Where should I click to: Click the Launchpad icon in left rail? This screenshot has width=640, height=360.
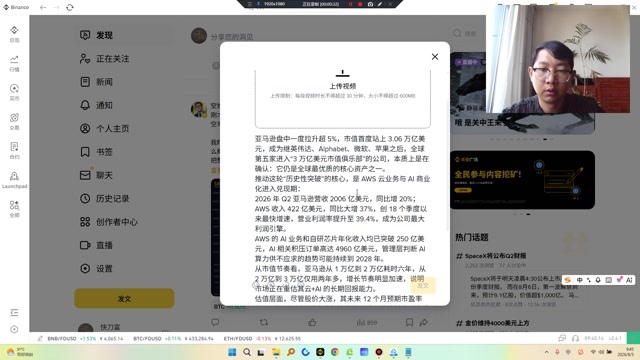14,180
